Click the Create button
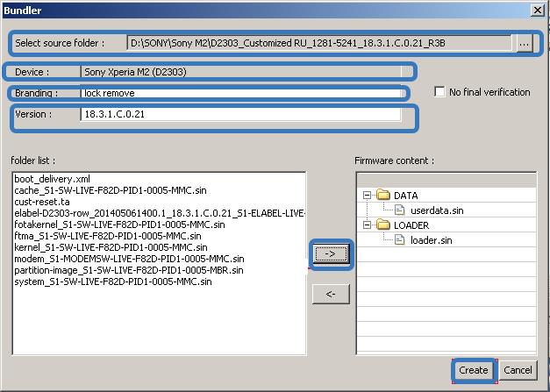The height and width of the screenshot is (392, 550). pyautogui.click(x=474, y=370)
